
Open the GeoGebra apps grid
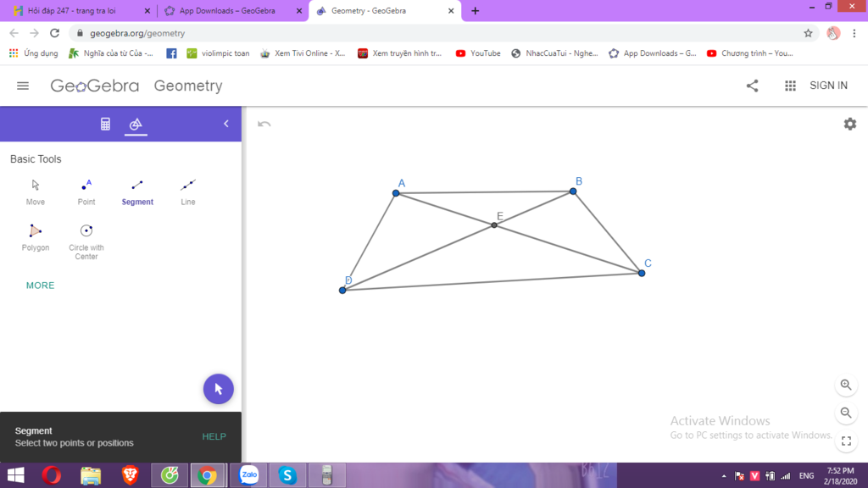click(790, 86)
